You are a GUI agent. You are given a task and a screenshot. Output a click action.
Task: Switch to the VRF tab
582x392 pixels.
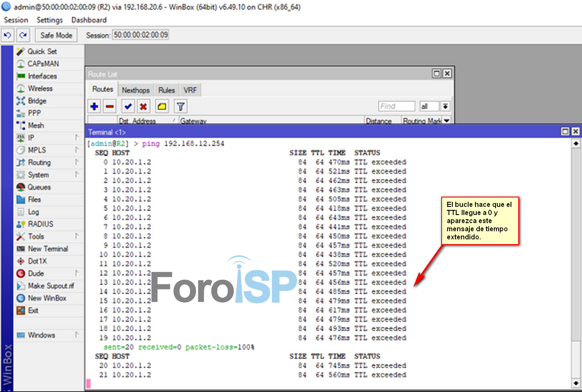(190, 90)
